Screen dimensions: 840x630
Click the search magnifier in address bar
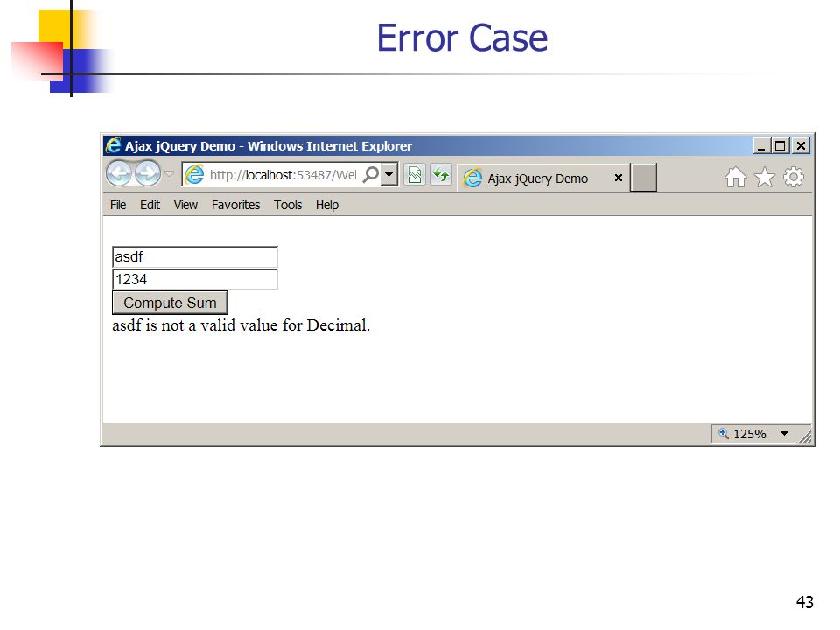tap(371, 174)
